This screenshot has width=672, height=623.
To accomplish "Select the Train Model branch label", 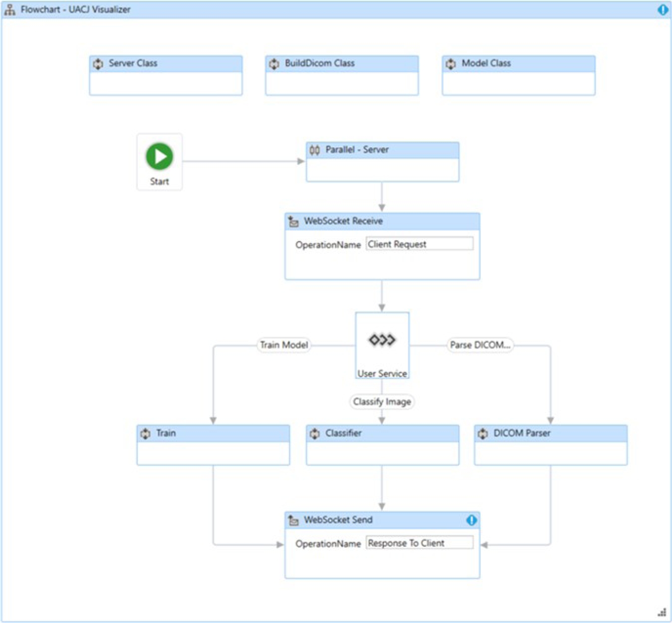I will tap(284, 345).
